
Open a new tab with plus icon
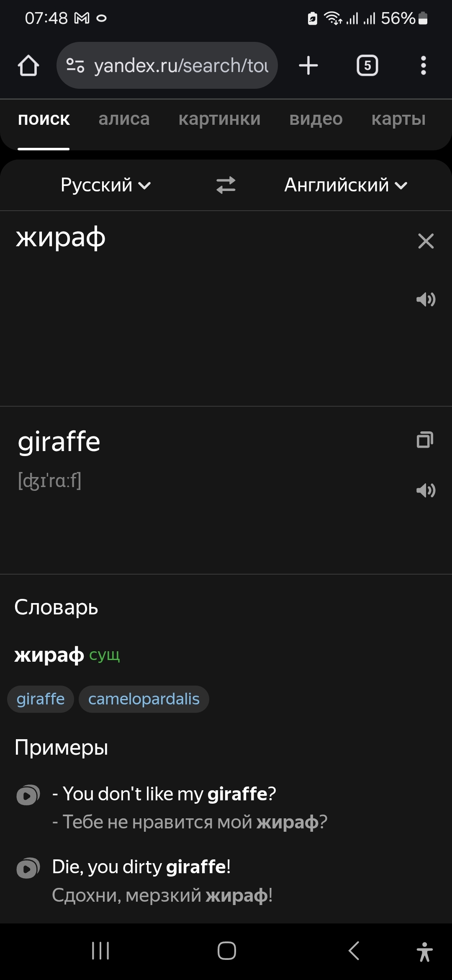point(308,66)
